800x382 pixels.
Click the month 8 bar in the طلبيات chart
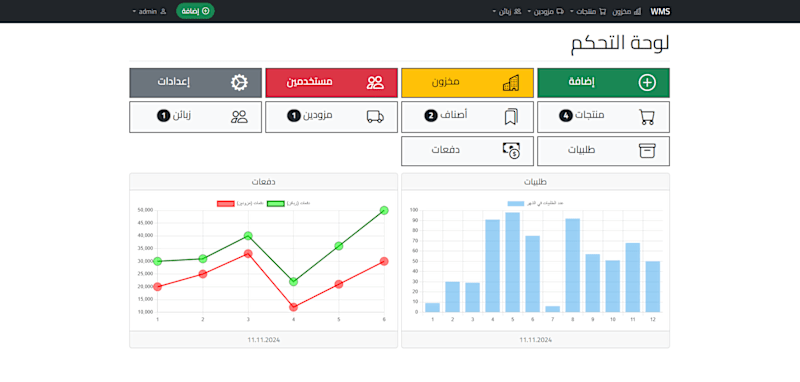(572, 265)
